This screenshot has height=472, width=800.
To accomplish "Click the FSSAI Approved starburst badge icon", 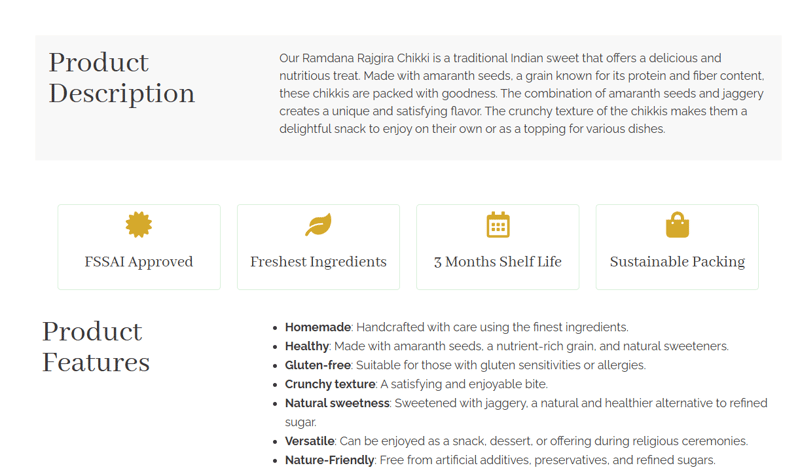I will click(x=139, y=225).
